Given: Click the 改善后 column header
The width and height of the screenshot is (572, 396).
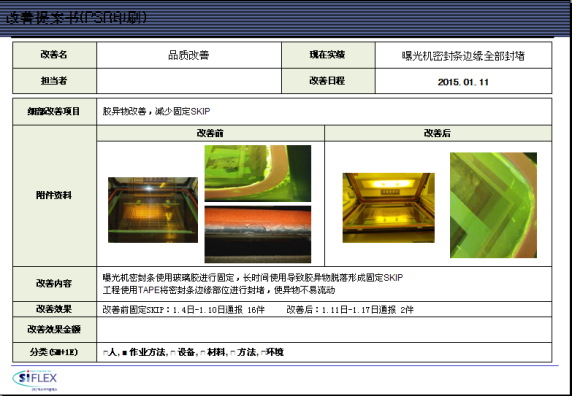Looking at the screenshot, I should [x=438, y=133].
